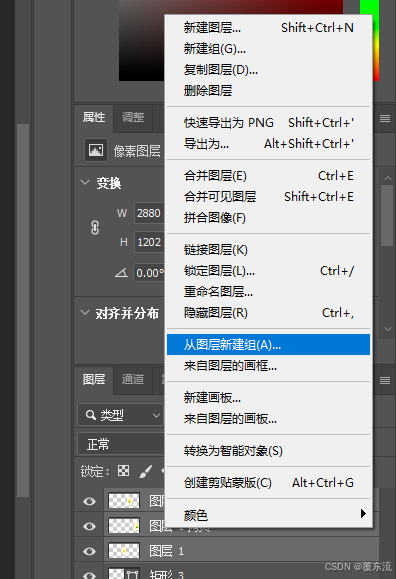Switch to the 通道 tab
Screen dimensions: 396x579
pyautogui.click(x=133, y=380)
